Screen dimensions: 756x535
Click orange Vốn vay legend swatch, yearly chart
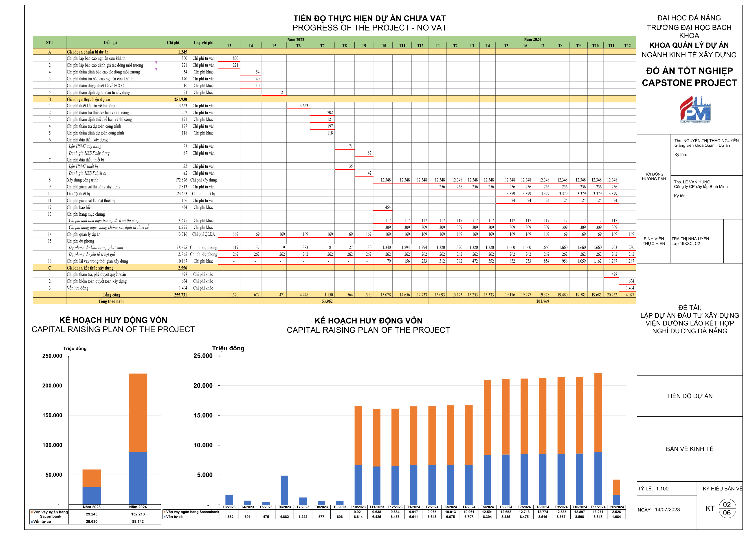click(x=32, y=512)
